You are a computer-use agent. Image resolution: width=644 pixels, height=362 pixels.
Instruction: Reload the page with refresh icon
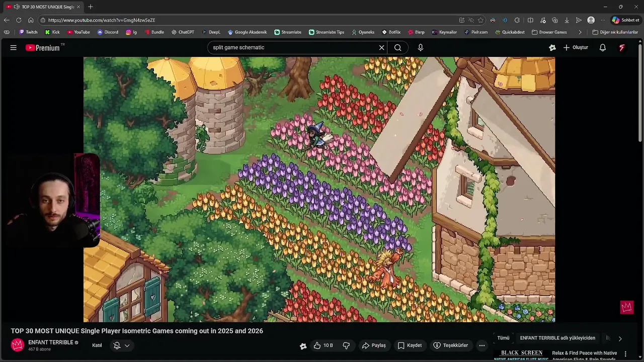19,20
